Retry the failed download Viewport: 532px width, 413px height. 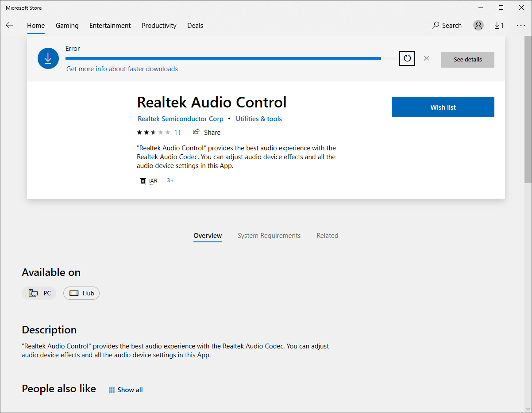coord(407,58)
